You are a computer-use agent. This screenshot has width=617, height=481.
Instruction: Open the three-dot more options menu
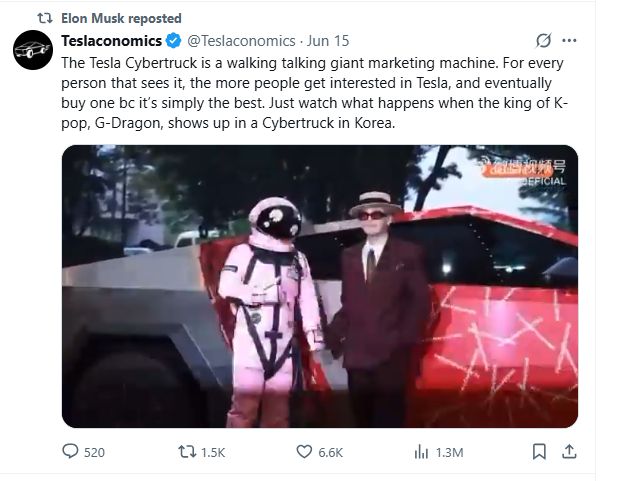(570, 41)
